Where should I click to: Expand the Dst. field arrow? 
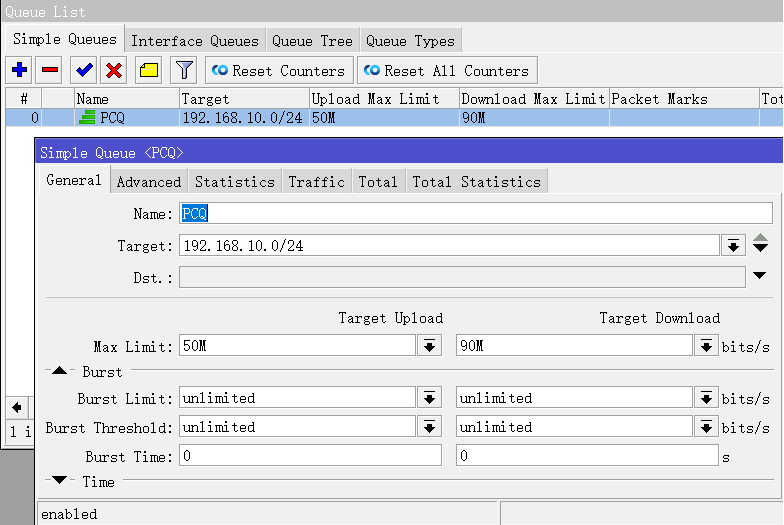(x=760, y=276)
